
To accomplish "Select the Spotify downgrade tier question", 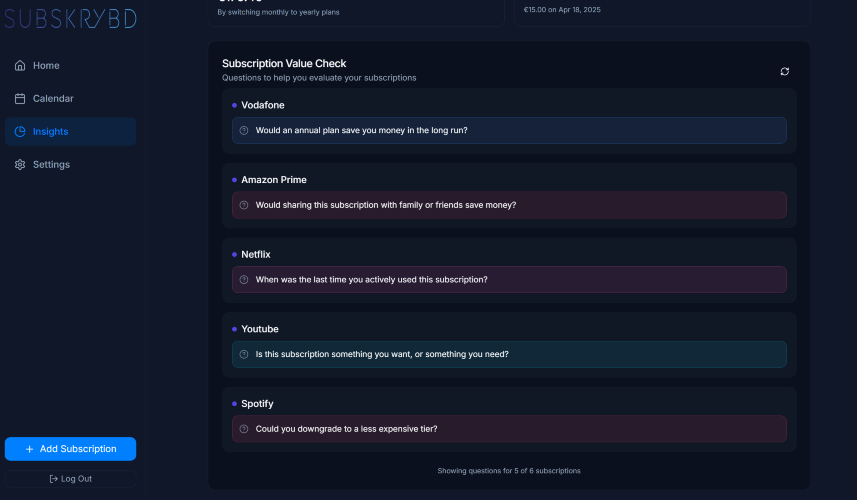I will pyautogui.click(x=509, y=429).
